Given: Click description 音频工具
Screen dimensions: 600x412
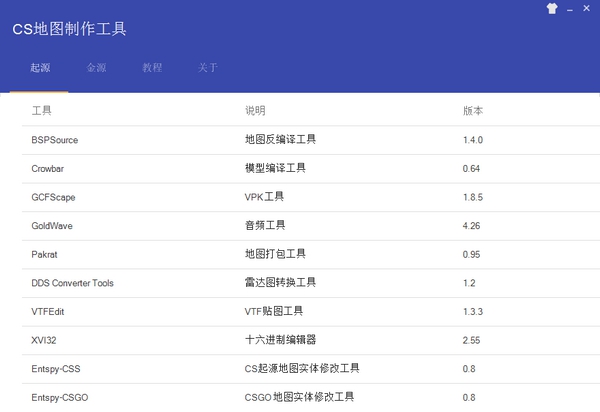Looking at the screenshot, I should pyautogui.click(x=265, y=225).
